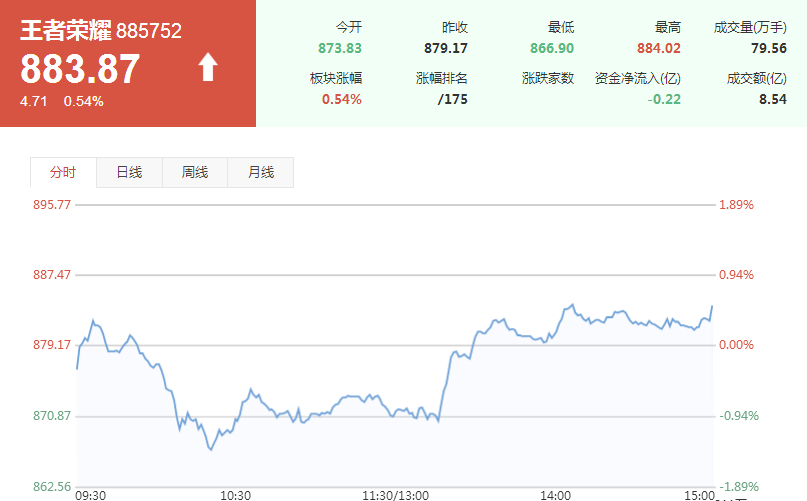Click the 板块涨幅 value 0.54%
The image size is (807, 501).
point(342,99)
